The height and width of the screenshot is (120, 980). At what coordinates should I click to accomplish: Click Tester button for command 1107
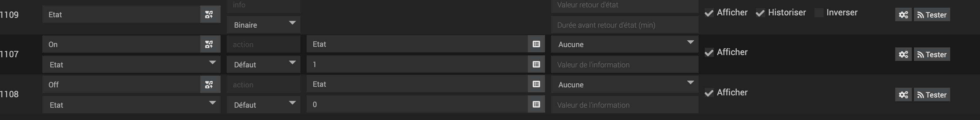click(932, 54)
